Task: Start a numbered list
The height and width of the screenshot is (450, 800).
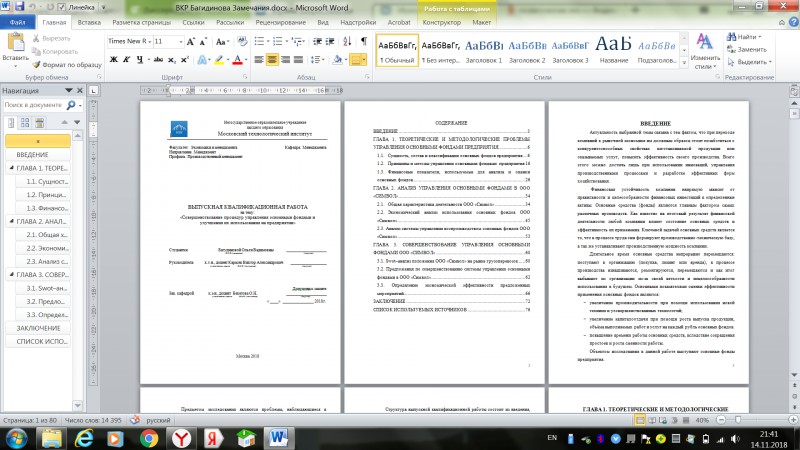Action: point(278,41)
